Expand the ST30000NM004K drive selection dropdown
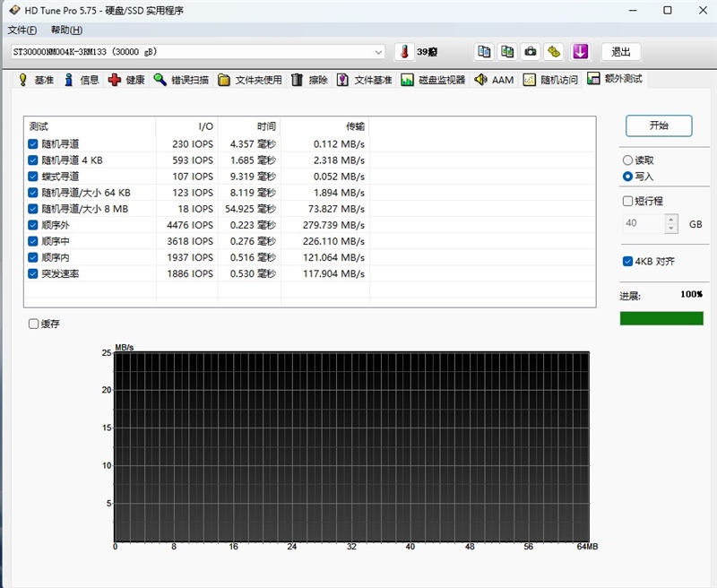The image size is (717, 588). [377, 52]
